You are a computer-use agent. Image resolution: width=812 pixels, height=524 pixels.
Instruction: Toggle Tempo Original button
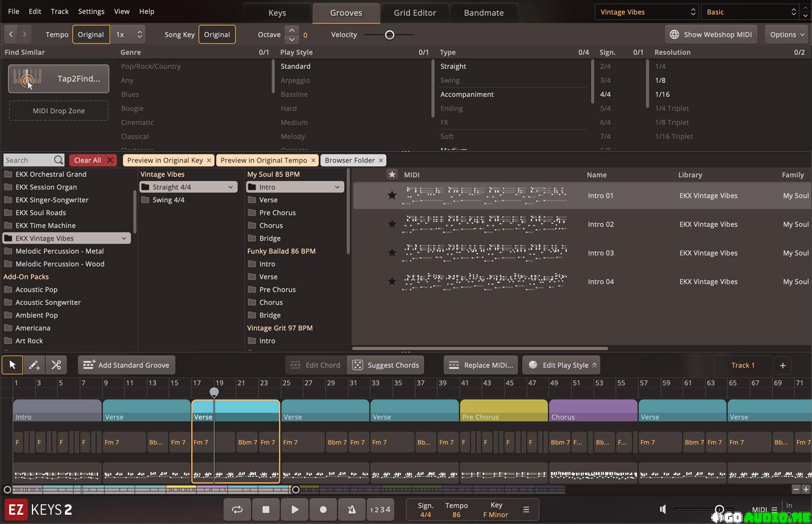click(91, 35)
